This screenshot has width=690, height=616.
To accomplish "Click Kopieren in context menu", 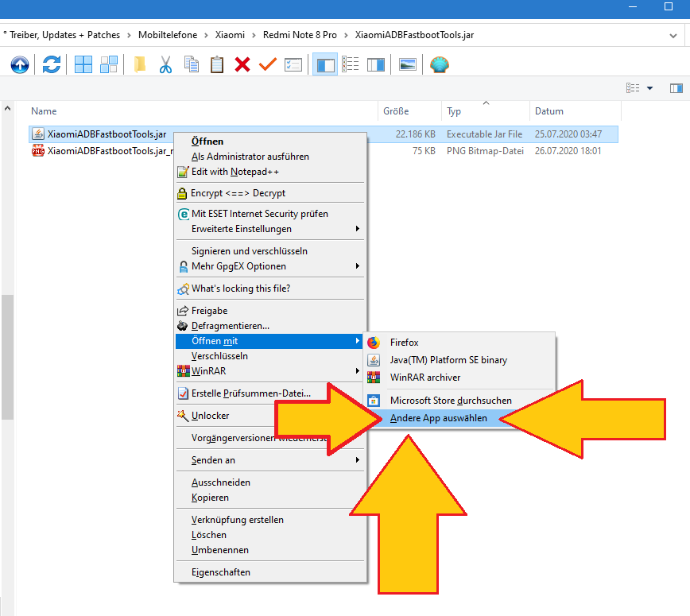I will 270,498.
